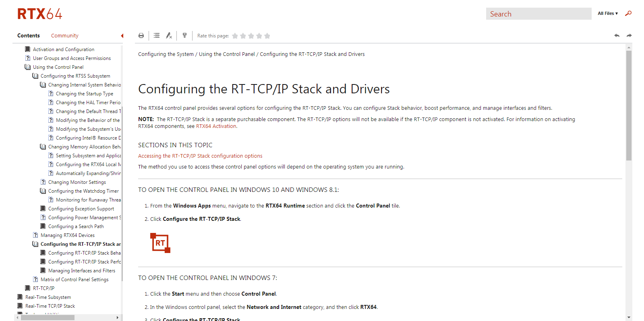
Task: Open Managing Interfaces and Filters
Action: [x=82, y=270]
